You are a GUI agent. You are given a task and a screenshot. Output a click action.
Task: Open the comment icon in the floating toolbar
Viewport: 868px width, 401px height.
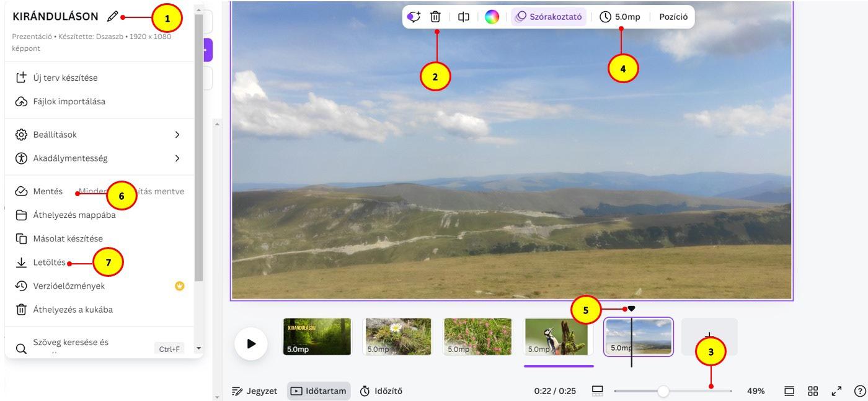point(414,17)
